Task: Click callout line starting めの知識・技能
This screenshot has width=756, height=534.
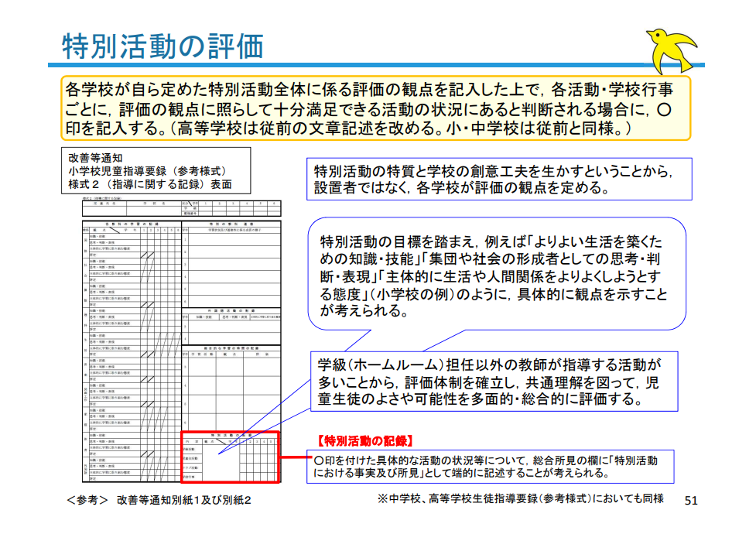Action: tap(490, 259)
